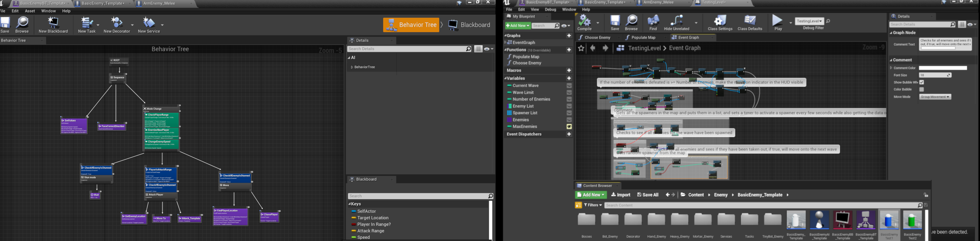Image resolution: width=980 pixels, height=241 pixels.
Task: Add a new variable with plus icon
Action: (569, 78)
